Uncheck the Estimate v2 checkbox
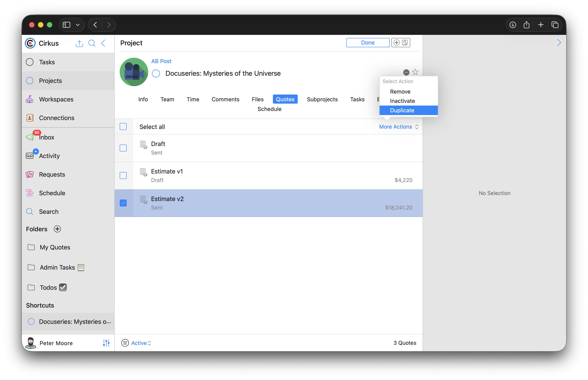The width and height of the screenshot is (588, 380). (x=123, y=203)
